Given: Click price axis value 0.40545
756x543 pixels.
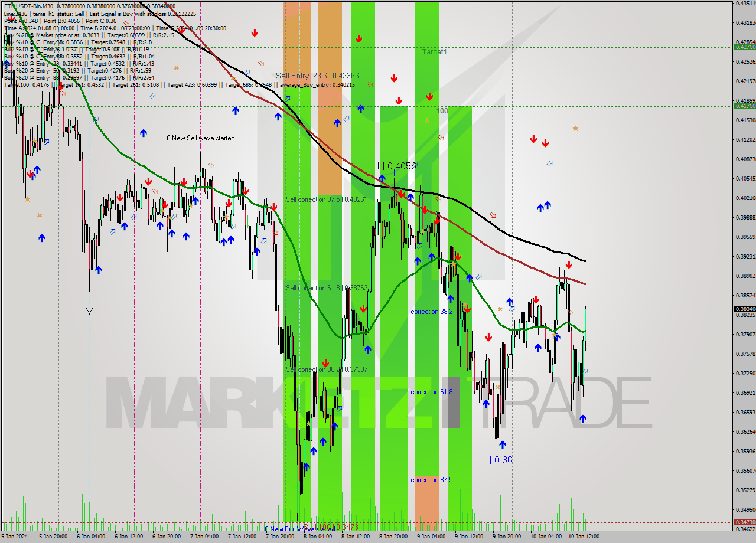Looking at the screenshot, I should click(x=745, y=179).
